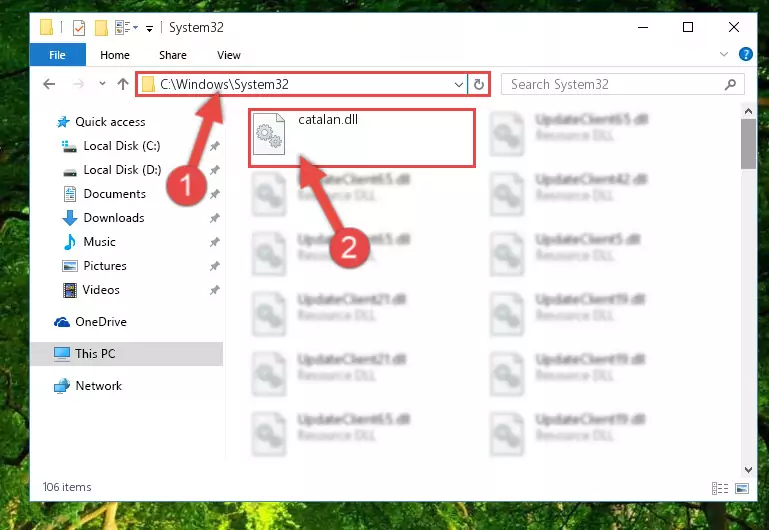This screenshot has width=769, height=530.
Task: Go up one folder level
Action: (123, 84)
